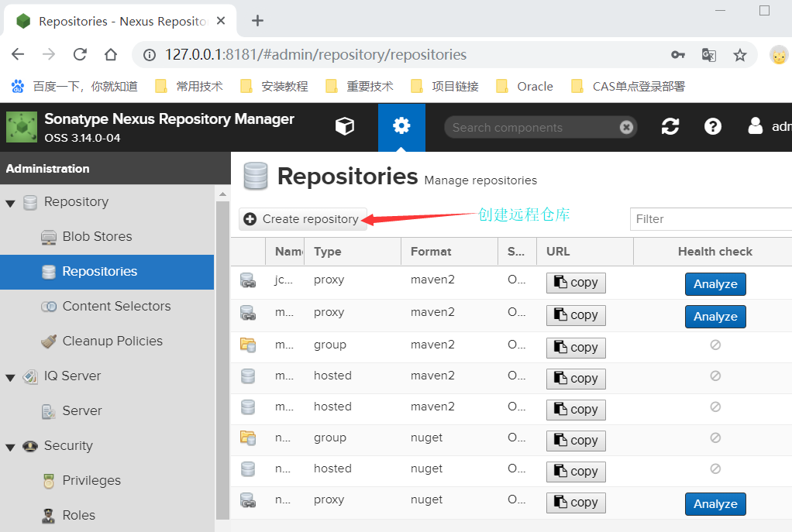Screen dimensions: 792x532
Task: Open Roles under Security
Action: pyautogui.click(x=107, y=515)
